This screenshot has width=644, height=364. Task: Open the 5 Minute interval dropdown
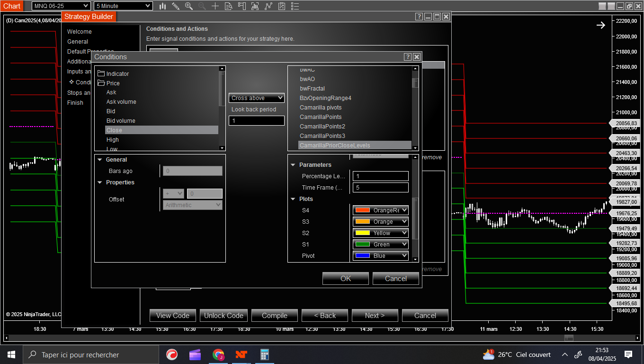point(123,6)
